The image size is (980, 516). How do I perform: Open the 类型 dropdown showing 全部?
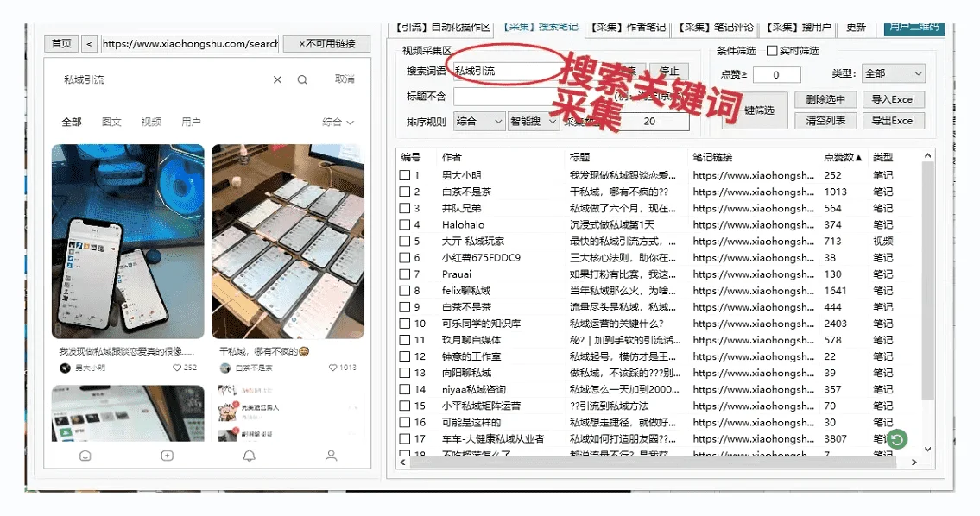point(892,73)
